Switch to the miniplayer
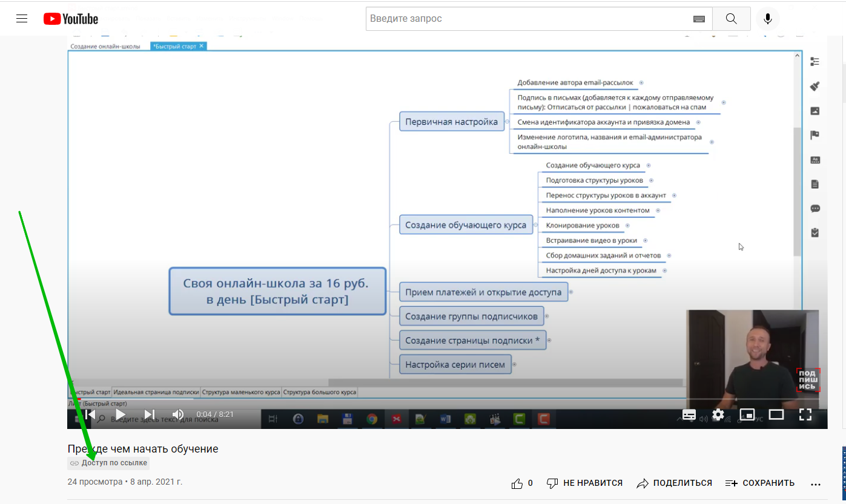This screenshot has height=504, width=846. (747, 414)
